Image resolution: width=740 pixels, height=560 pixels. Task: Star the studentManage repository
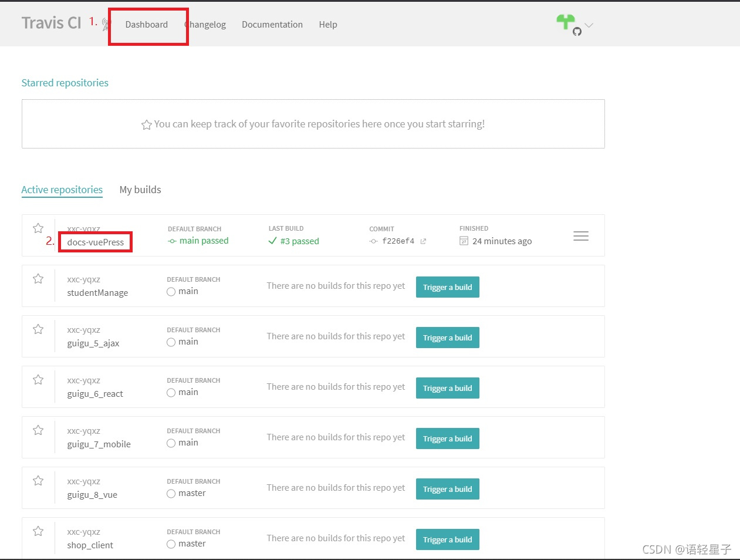38,278
